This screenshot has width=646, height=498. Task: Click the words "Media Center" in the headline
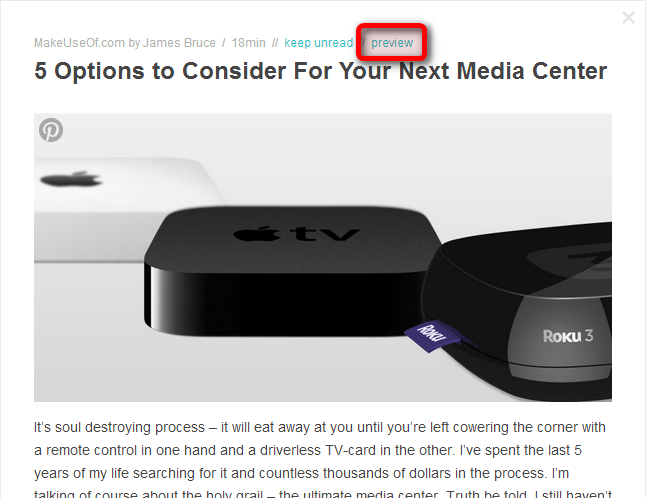532,71
